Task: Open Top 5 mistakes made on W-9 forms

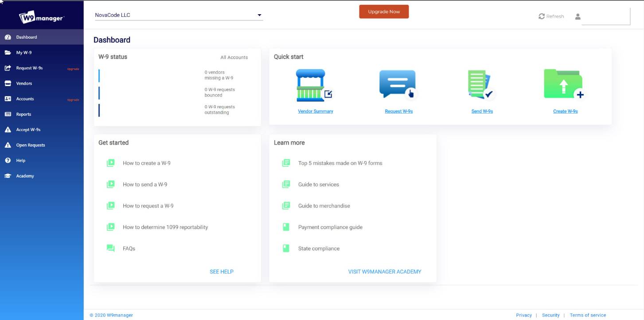Action: (x=340, y=163)
